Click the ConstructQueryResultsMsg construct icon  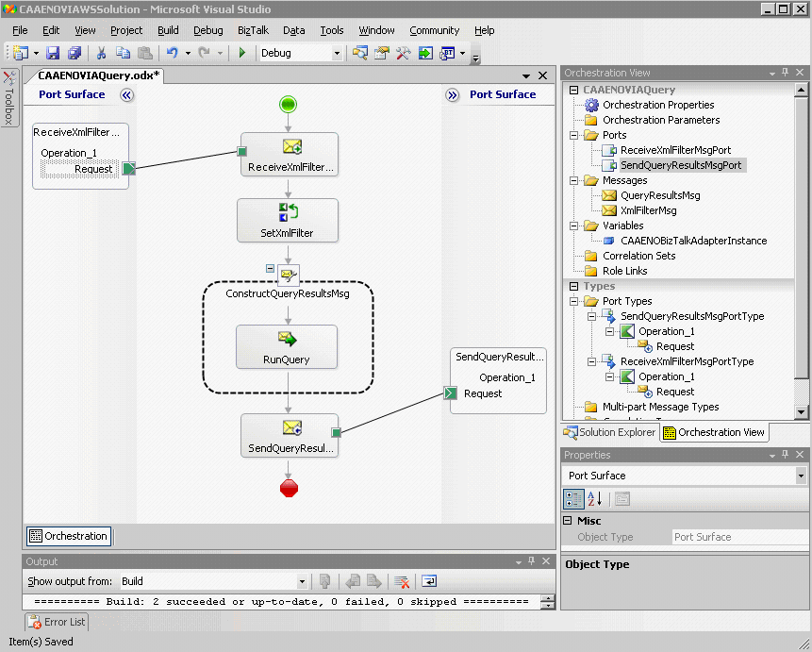pos(289,275)
